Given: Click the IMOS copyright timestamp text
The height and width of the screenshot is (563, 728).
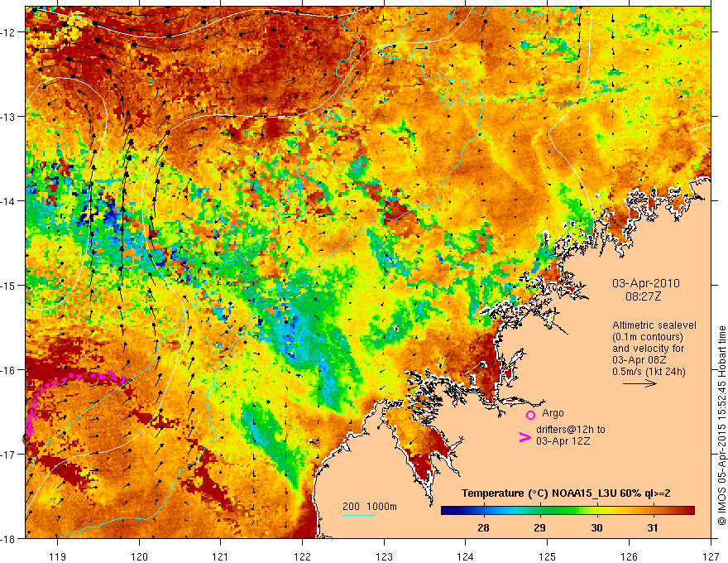Looking at the screenshot, I should [x=721, y=426].
